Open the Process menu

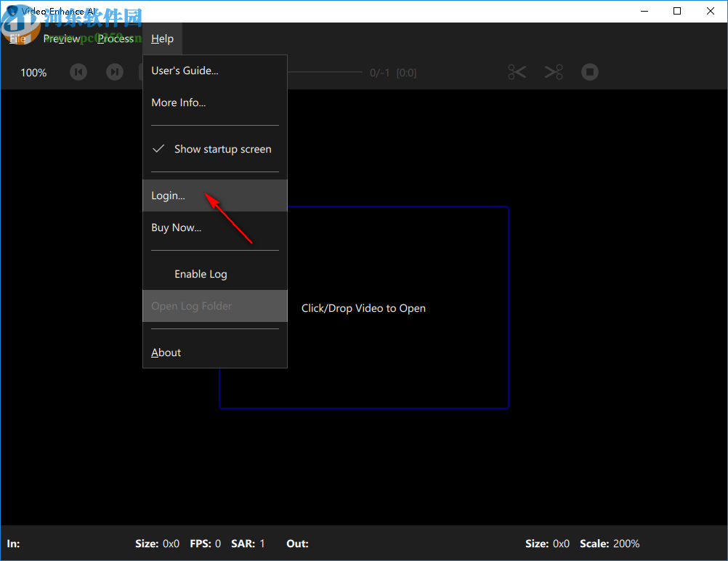(115, 39)
